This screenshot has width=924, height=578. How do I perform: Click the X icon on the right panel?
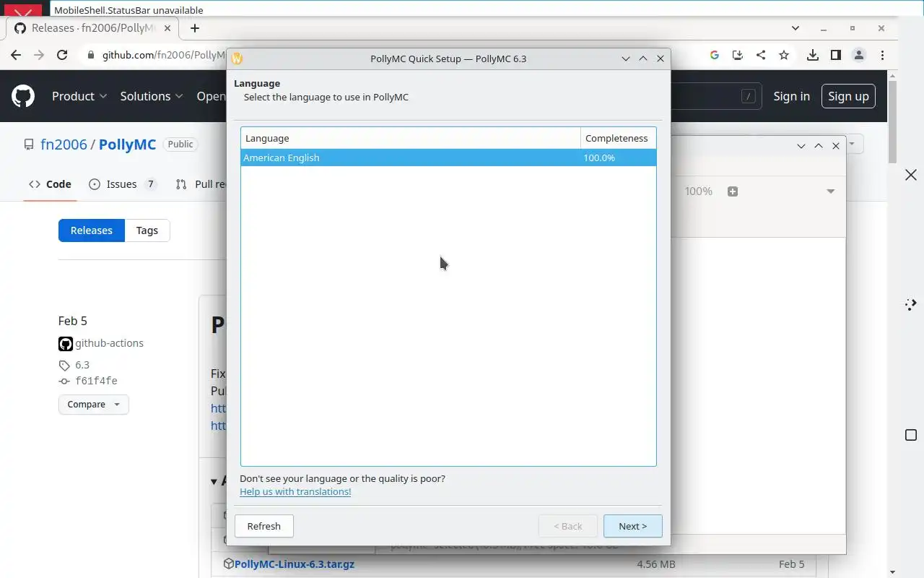point(911,175)
